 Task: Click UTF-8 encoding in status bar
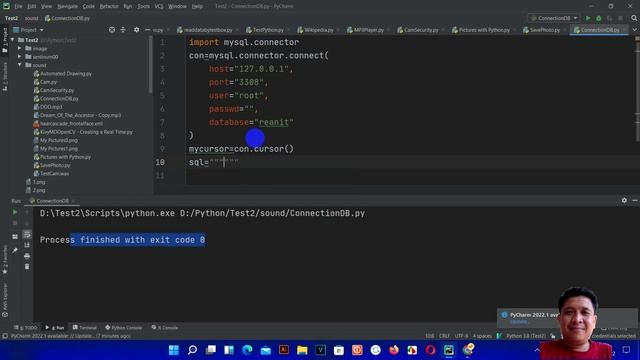[461, 336]
